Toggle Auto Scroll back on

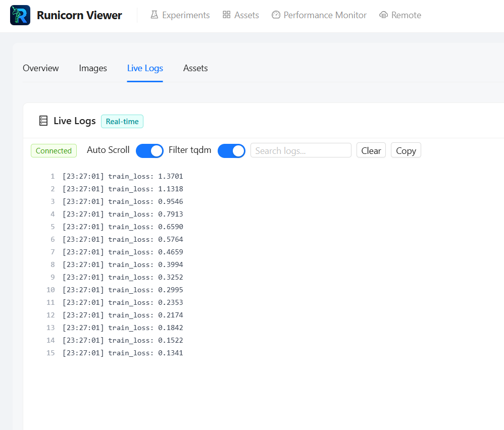pyautogui.click(x=149, y=150)
